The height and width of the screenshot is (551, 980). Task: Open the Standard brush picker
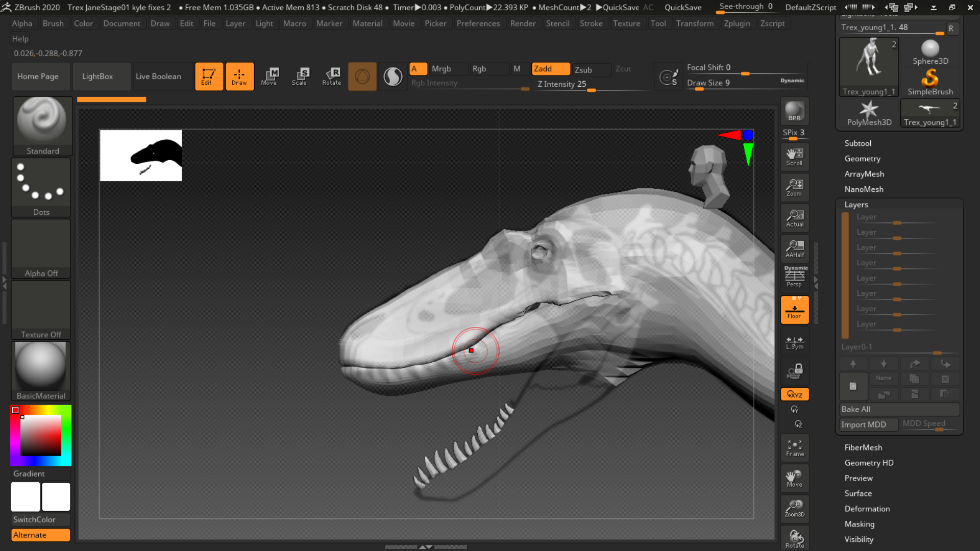(x=42, y=126)
